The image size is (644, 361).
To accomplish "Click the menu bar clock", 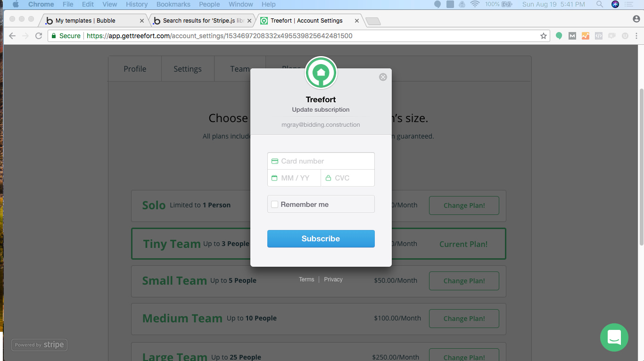I will (x=553, y=4).
